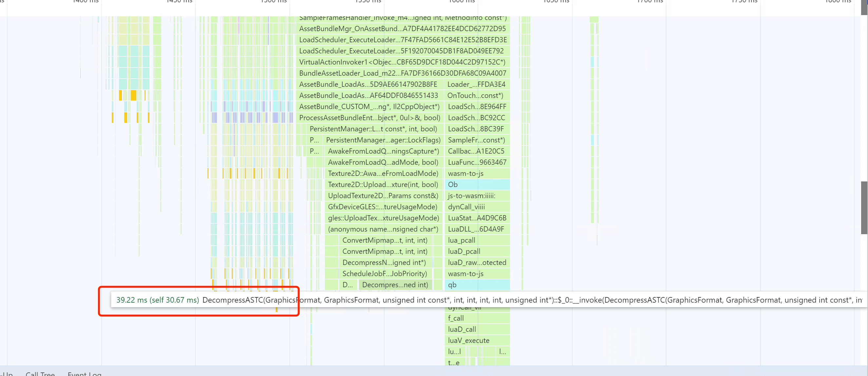The height and width of the screenshot is (376, 868).
Task: Select AssetBundle_LoadAs entry ending in 846551433
Action: [x=370, y=95]
